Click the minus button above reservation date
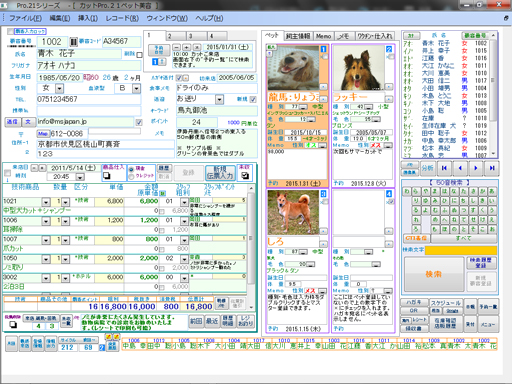The height and width of the screenshot is (384, 512). (x=176, y=47)
